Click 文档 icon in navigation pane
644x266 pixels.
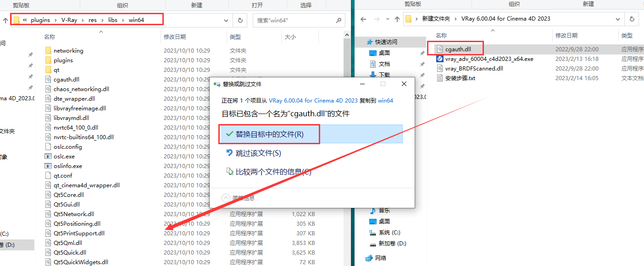coord(373,64)
